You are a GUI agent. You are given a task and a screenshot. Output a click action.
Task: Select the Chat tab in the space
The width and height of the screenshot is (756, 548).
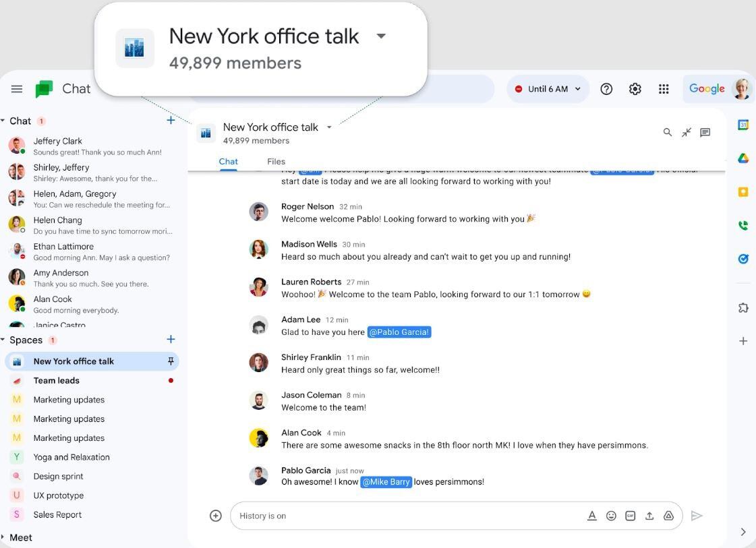point(228,162)
